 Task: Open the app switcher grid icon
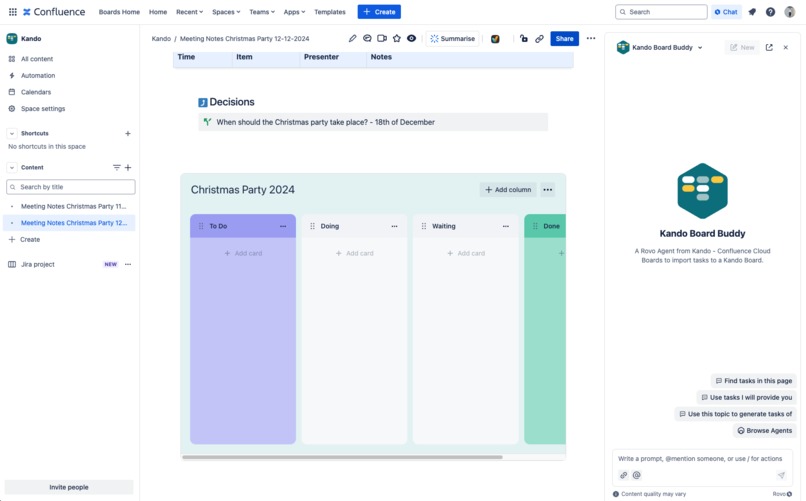pyautogui.click(x=13, y=12)
